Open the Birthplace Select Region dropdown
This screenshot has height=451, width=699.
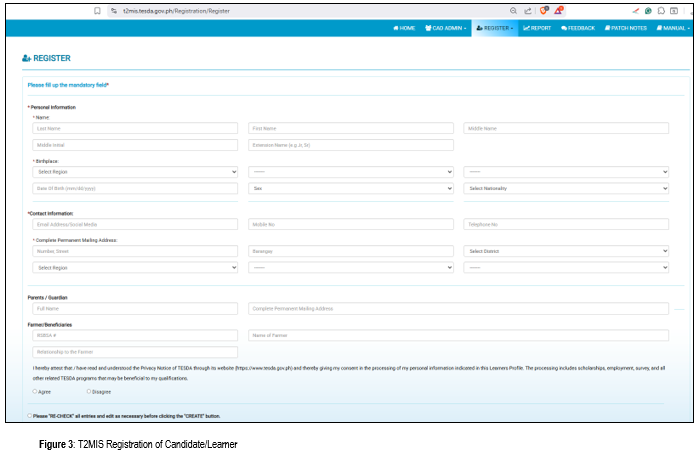coord(135,171)
